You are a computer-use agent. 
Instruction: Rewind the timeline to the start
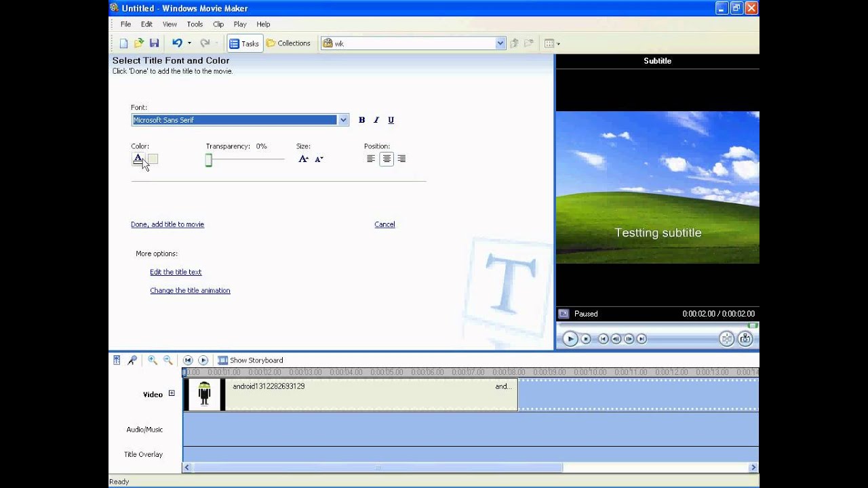tap(188, 360)
